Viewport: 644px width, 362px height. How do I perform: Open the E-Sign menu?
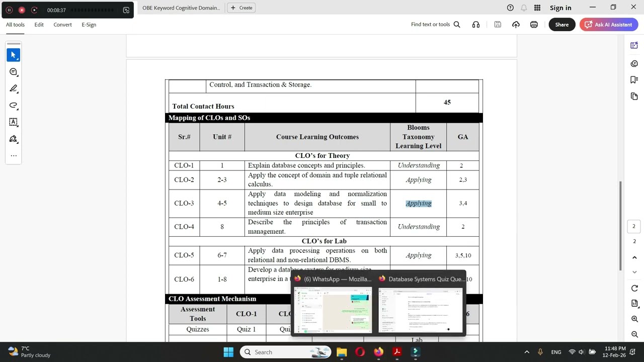pyautogui.click(x=89, y=25)
